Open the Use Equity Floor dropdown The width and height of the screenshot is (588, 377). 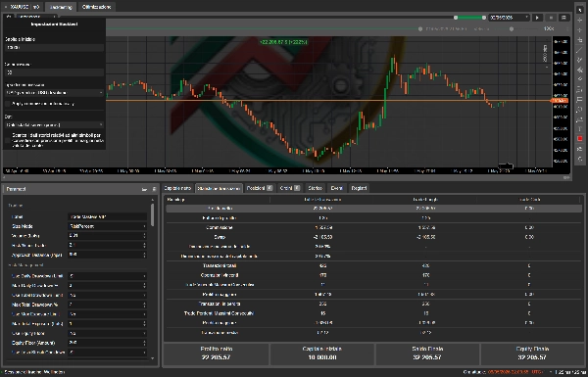tap(107, 334)
